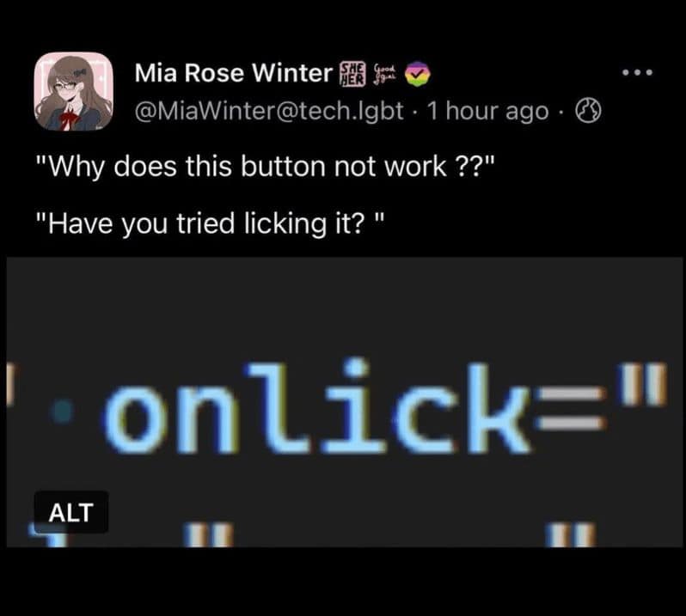
Task: Click the "Have you tried licking it" text
Action: pos(211,223)
